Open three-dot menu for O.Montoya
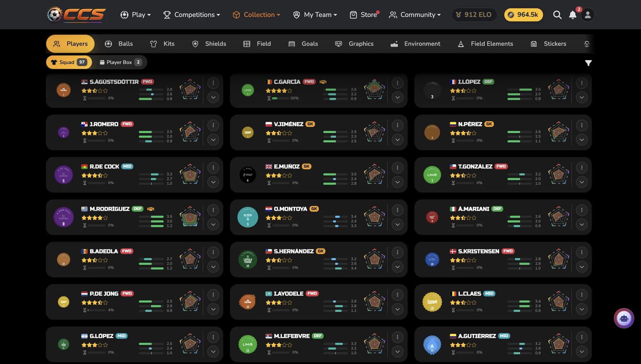The image size is (641, 364). coord(397,210)
